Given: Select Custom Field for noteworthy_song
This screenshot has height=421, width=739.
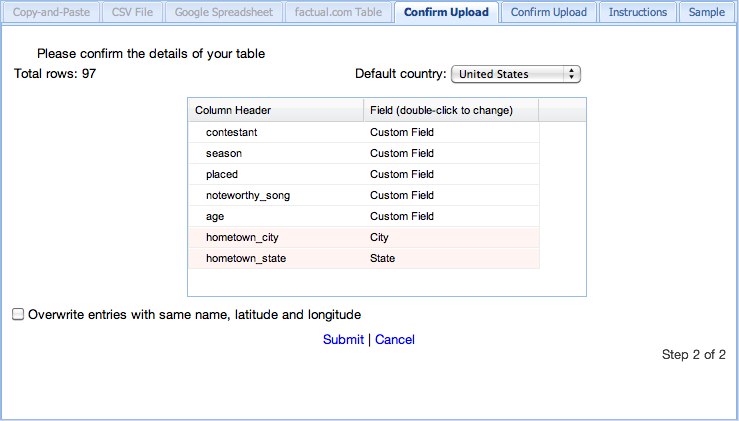Looking at the screenshot, I should (x=402, y=195).
